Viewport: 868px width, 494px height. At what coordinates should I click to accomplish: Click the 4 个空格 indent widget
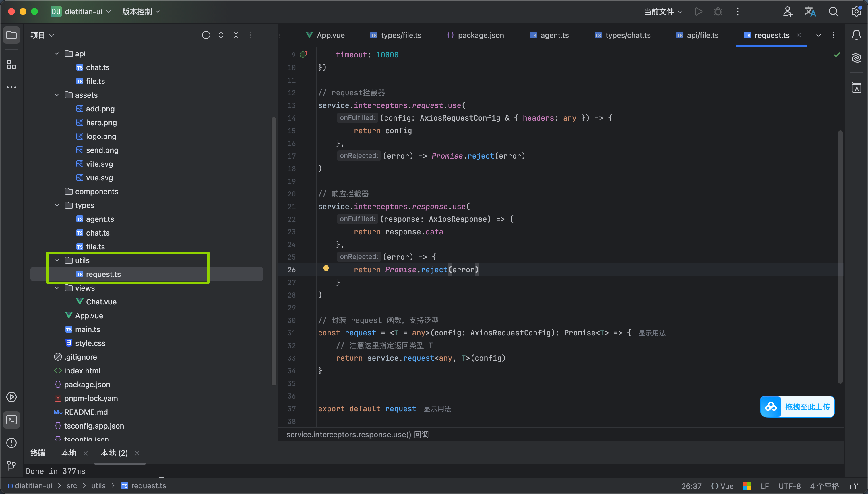pyautogui.click(x=824, y=486)
